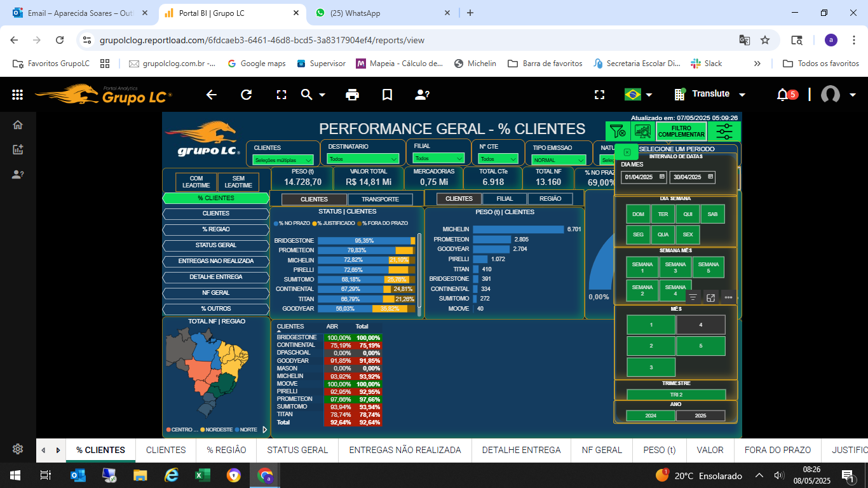Clear filters using the funnel-with-x icon
The height and width of the screenshot is (488, 868).
coord(617,132)
